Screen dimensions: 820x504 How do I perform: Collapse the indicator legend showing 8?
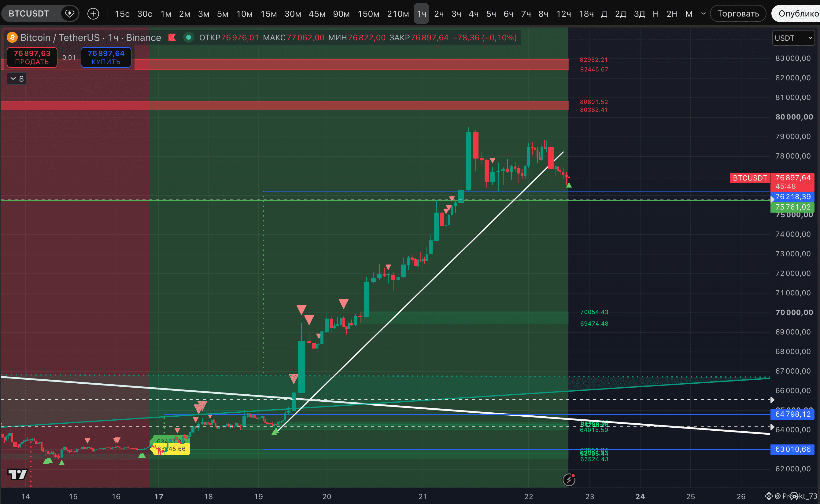point(17,79)
